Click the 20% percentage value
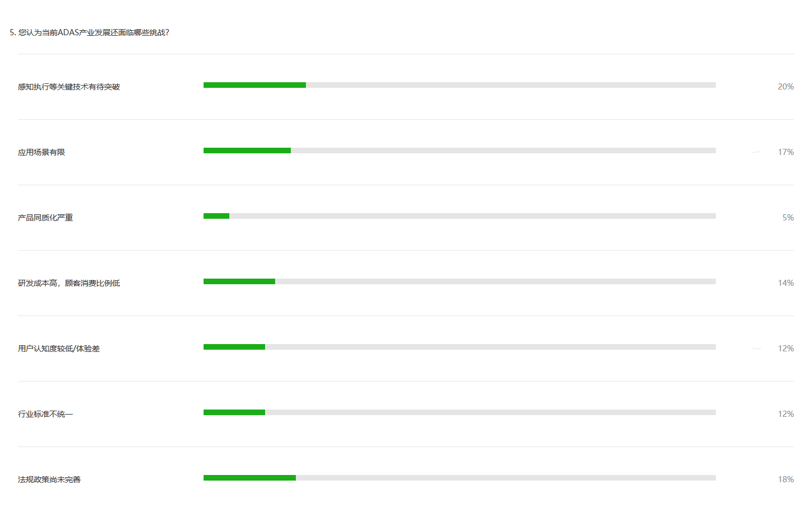 click(786, 87)
